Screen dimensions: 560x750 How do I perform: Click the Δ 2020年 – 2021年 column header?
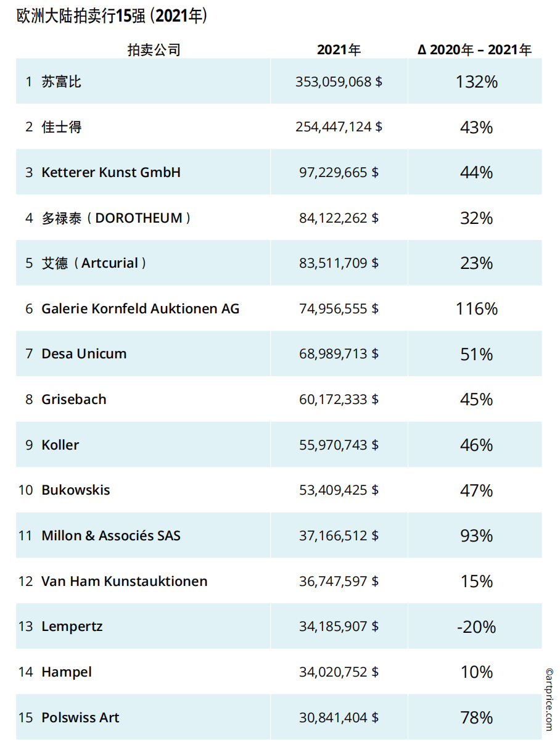pyautogui.click(x=474, y=50)
